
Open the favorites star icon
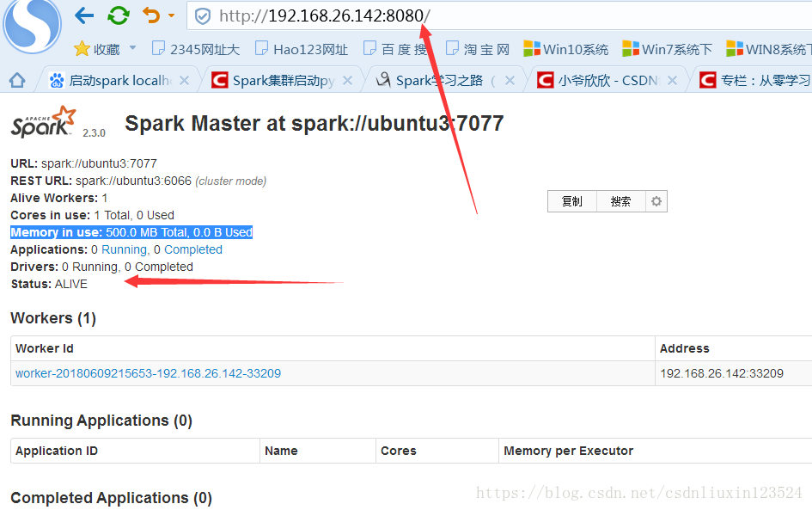click(x=82, y=49)
